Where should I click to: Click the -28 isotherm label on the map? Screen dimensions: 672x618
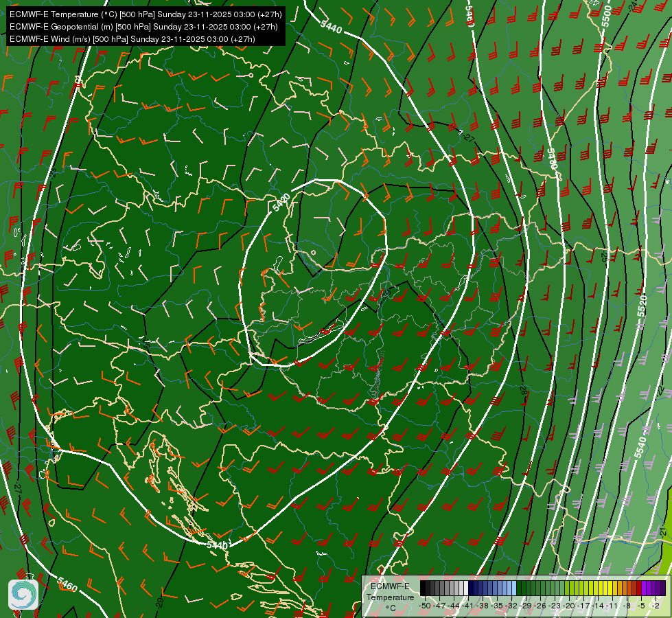(x=523, y=390)
